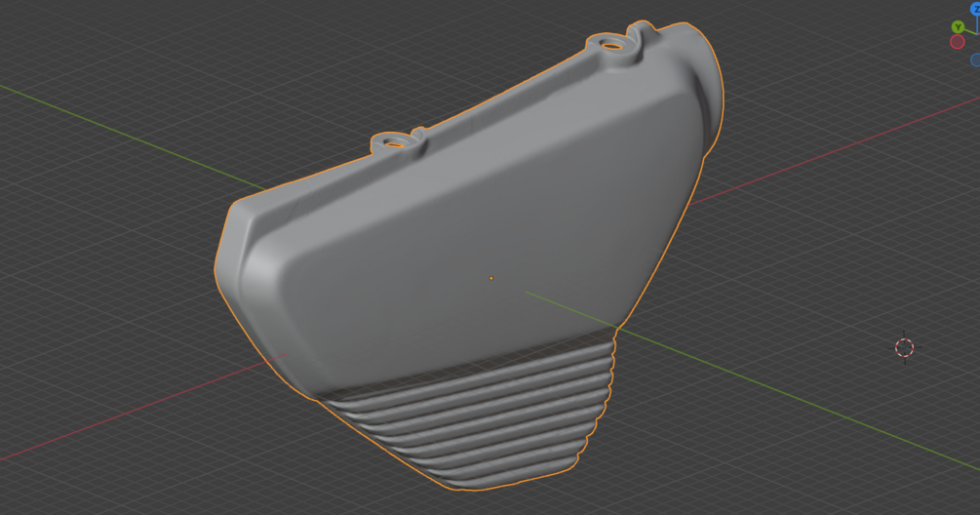Click the red negative X axis gizmo circle
This screenshot has height=515, width=980.
[x=957, y=42]
